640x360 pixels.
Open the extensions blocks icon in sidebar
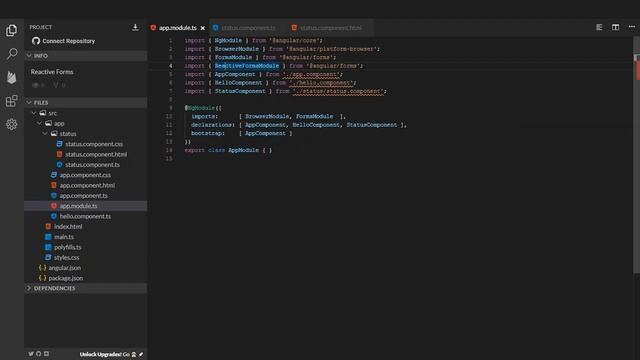point(11,101)
